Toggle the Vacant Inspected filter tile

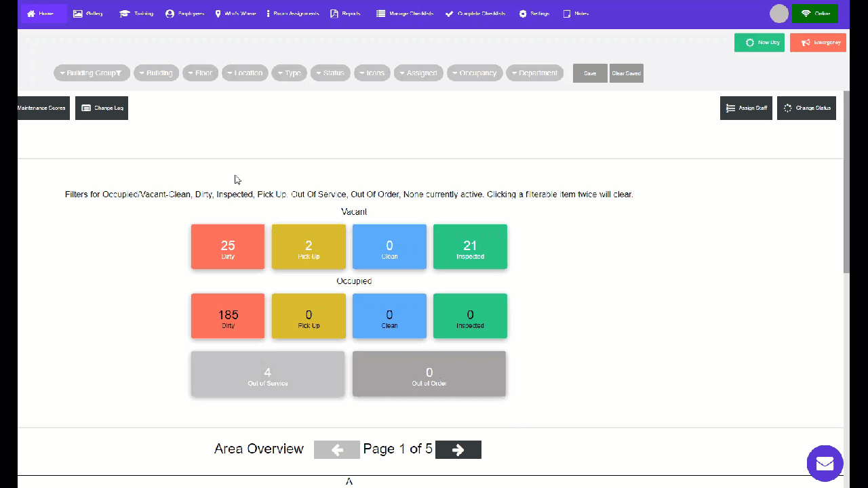pos(470,247)
